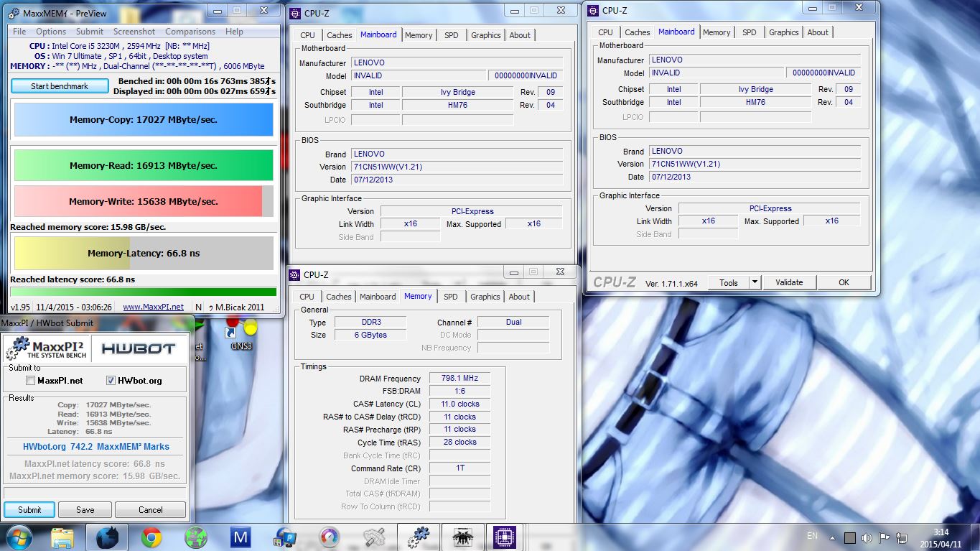This screenshot has height=551, width=980.
Task: Click title icon of rightmost CPU-Z window
Action: [594, 10]
